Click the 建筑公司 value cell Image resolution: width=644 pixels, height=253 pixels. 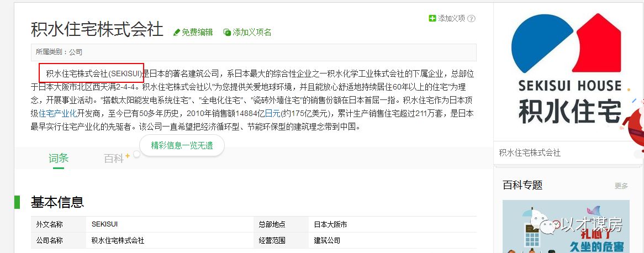point(327,240)
